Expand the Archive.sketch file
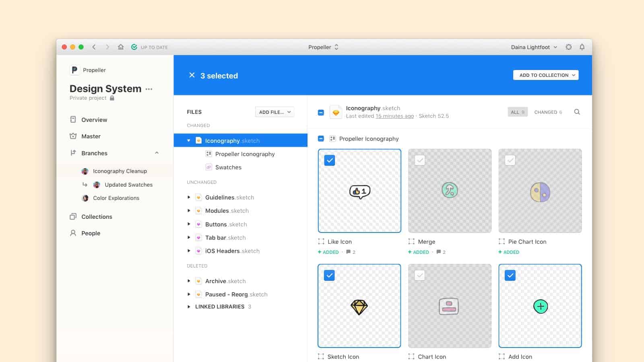This screenshot has width=644, height=362. pos(188,281)
